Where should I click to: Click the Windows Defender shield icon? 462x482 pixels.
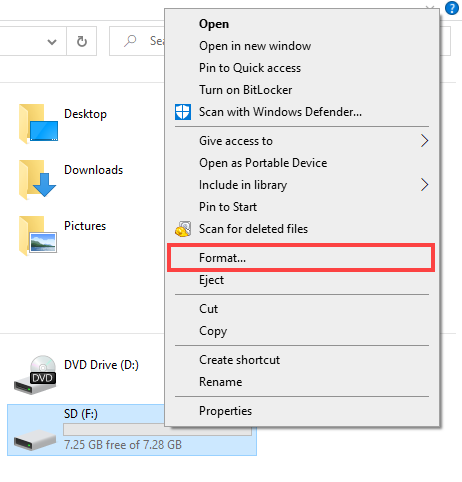coord(183,112)
